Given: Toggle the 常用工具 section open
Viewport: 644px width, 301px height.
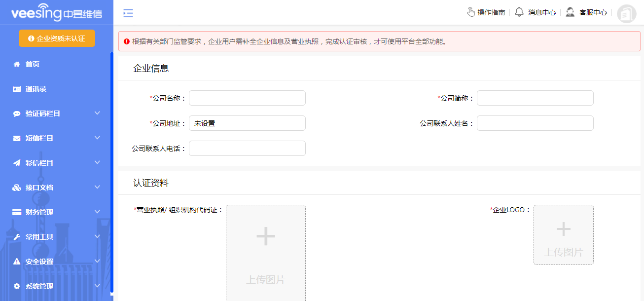Looking at the screenshot, I should pyautogui.click(x=97, y=236).
